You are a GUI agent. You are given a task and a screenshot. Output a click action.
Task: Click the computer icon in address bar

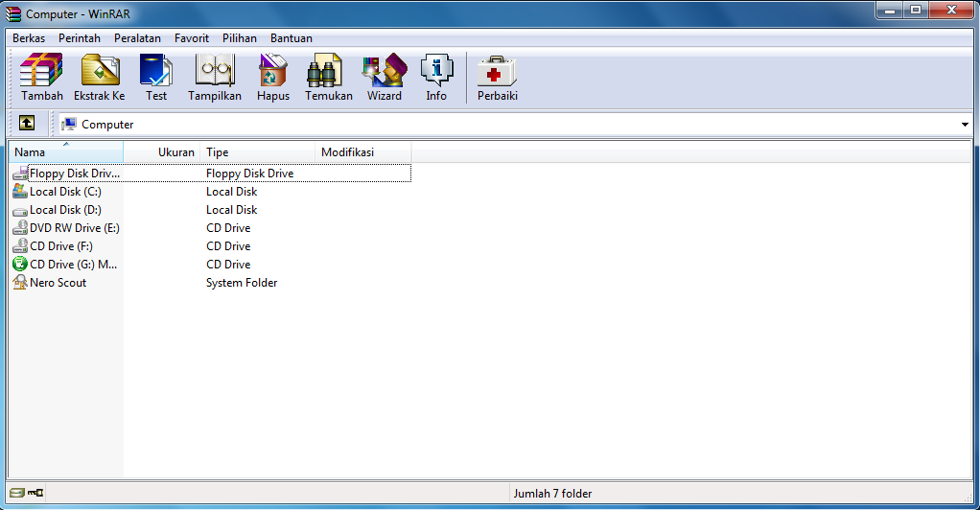click(x=69, y=124)
